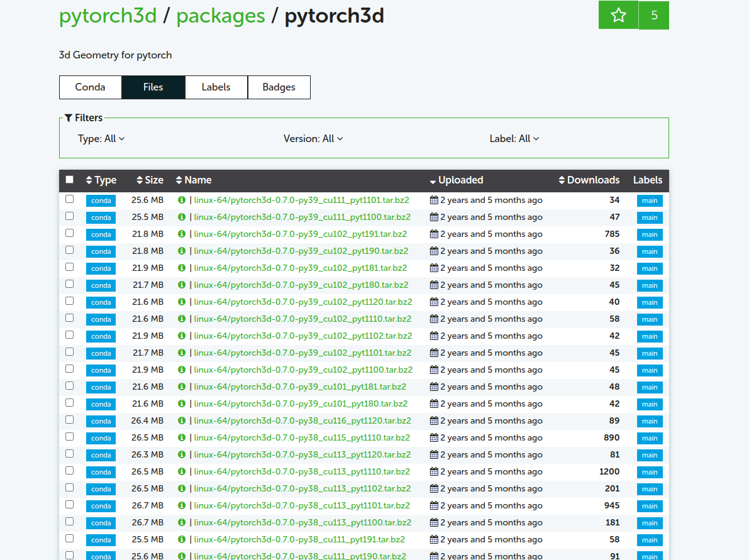Screen dimensions: 749x560
Task: Open info icon for py39_cu101_pyt181 file
Action: point(182,387)
